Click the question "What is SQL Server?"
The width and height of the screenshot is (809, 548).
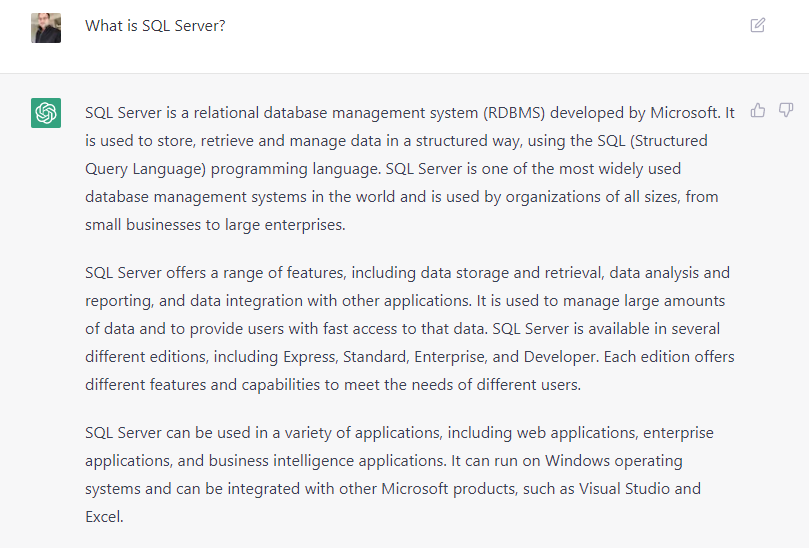coord(155,26)
